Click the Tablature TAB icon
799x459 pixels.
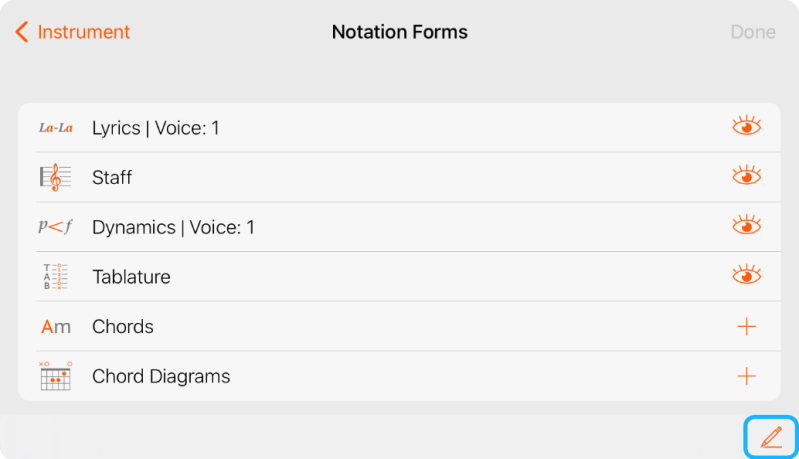pyautogui.click(x=56, y=277)
